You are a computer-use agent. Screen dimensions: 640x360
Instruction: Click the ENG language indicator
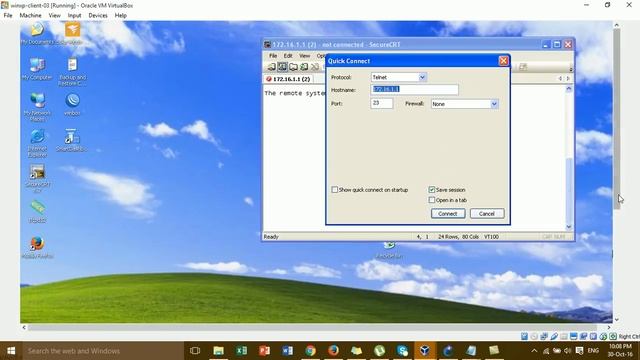click(593, 351)
